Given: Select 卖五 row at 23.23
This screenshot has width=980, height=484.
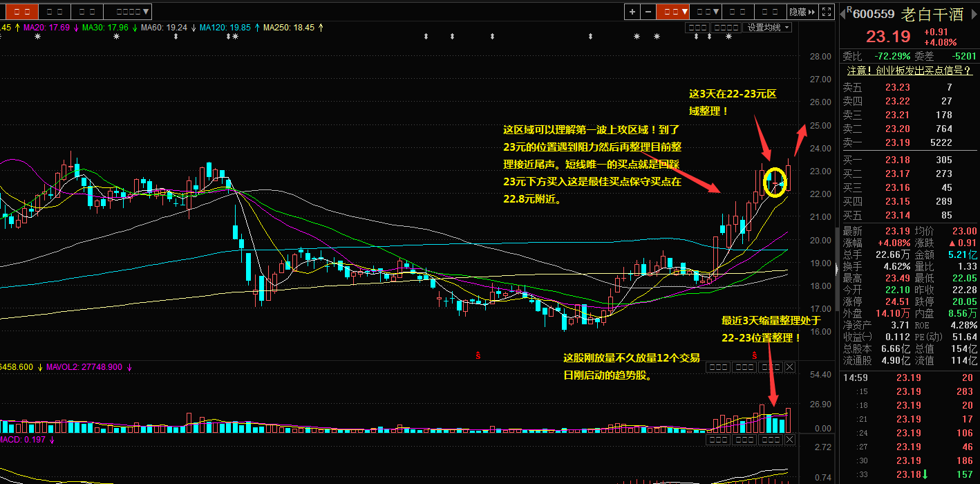Looking at the screenshot, I should pyautogui.click(x=909, y=87).
